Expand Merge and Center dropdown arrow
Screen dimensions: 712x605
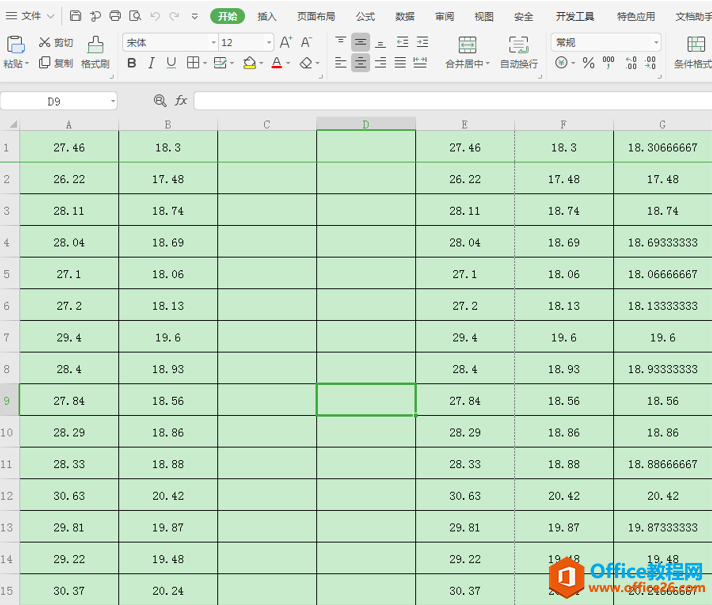coord(488,64)
